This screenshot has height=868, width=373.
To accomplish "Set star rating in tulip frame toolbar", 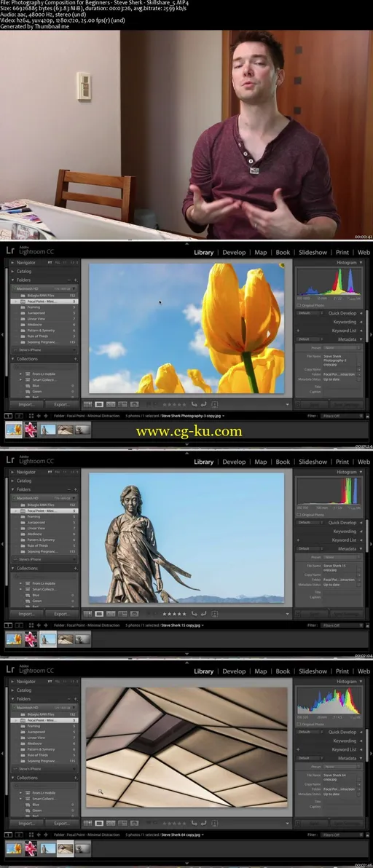I will 174,405.
